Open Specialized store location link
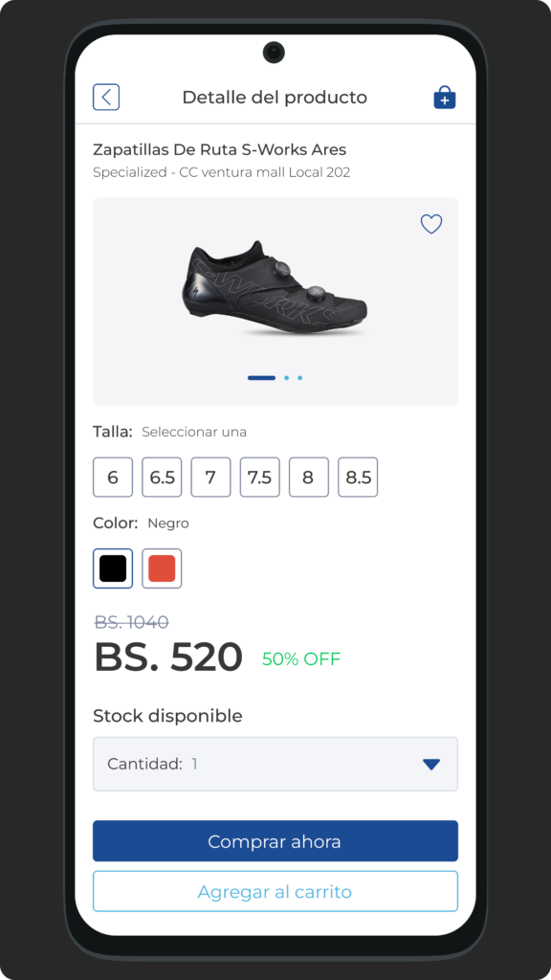Image resolution: width=551 pixels, height=980 pixels. point(222,172)
